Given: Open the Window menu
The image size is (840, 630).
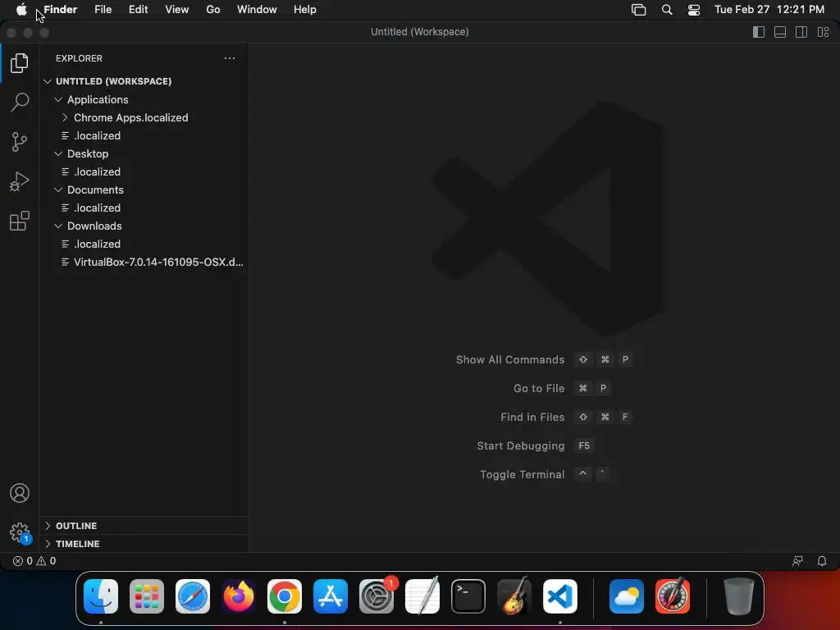Looking at the screenshot, I should tap(257, 9).
